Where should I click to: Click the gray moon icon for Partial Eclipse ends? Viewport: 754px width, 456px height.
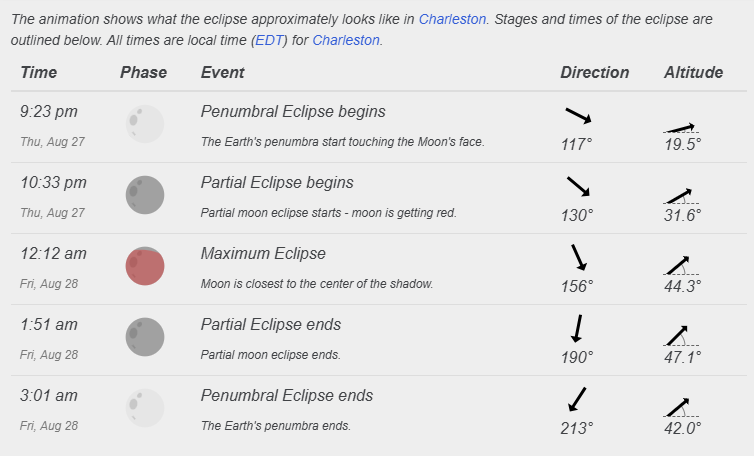pos(145,337)
